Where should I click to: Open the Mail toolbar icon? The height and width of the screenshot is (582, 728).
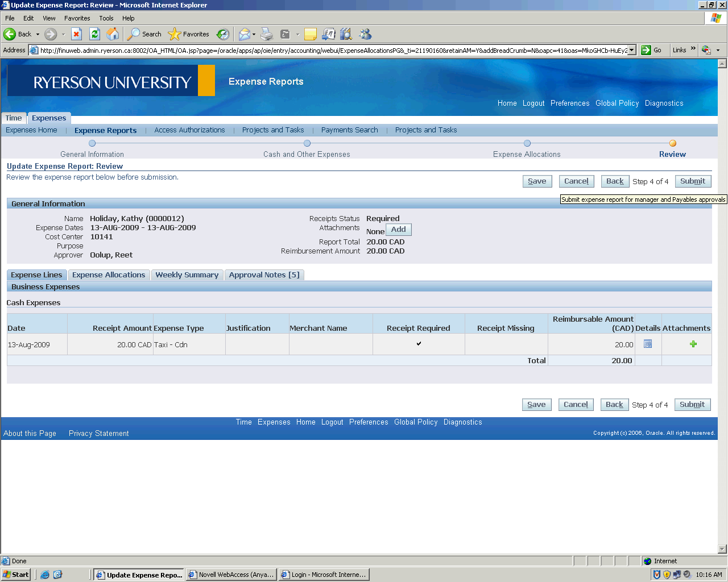point(244,34)
